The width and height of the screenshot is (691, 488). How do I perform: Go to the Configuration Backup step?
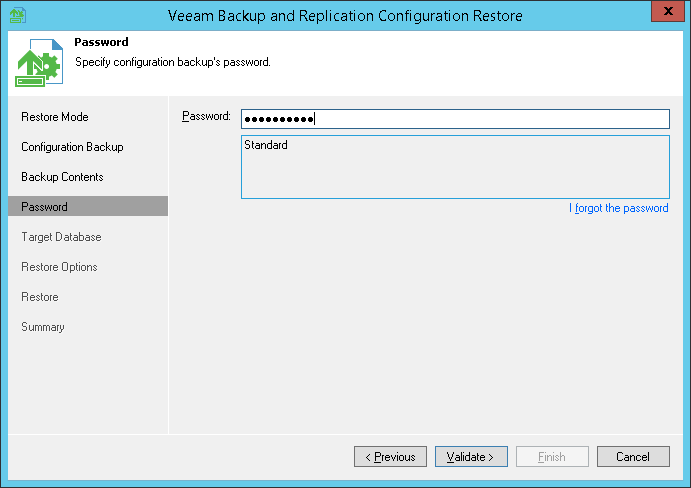(x=72, y=147)
